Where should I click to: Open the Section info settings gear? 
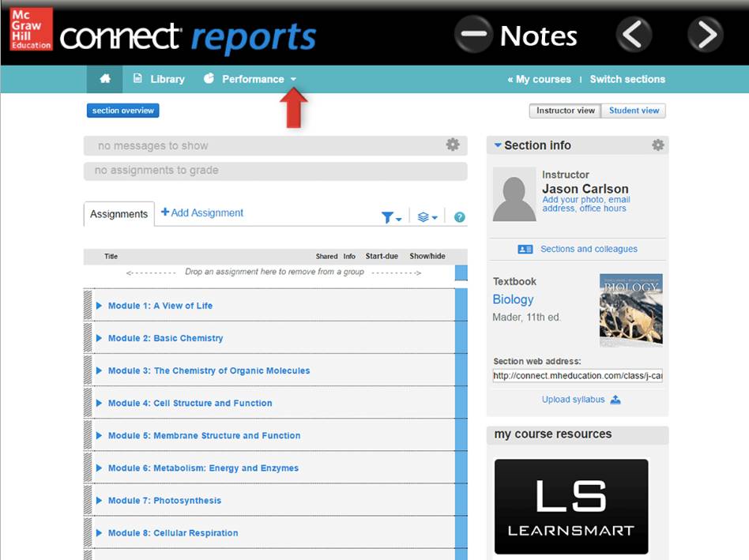658,145
